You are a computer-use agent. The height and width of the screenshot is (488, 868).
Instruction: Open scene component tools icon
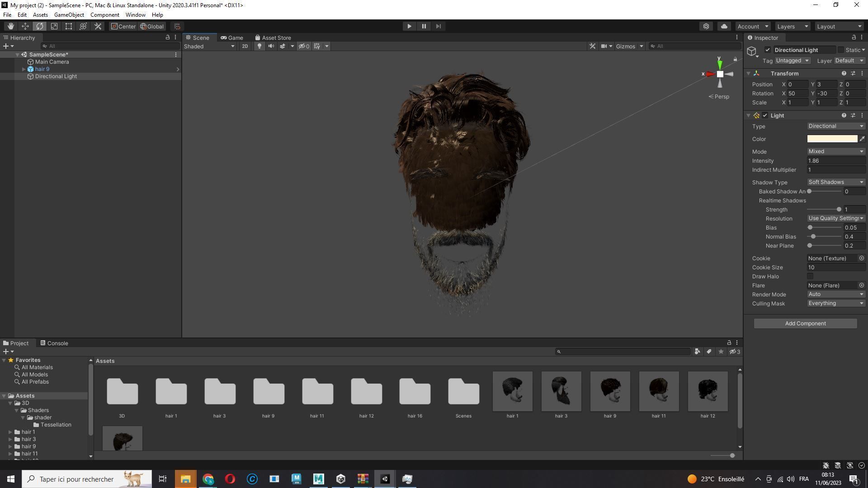tap(592, 46)
